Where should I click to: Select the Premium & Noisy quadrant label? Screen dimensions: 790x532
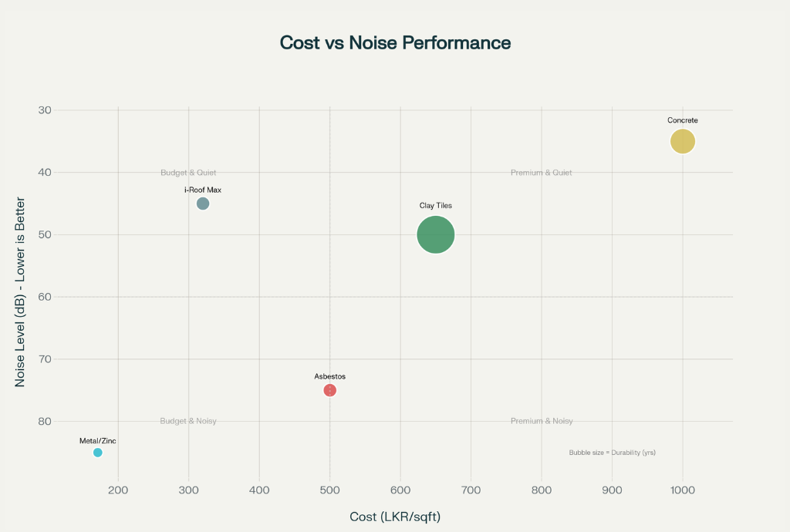pos(542,421)
